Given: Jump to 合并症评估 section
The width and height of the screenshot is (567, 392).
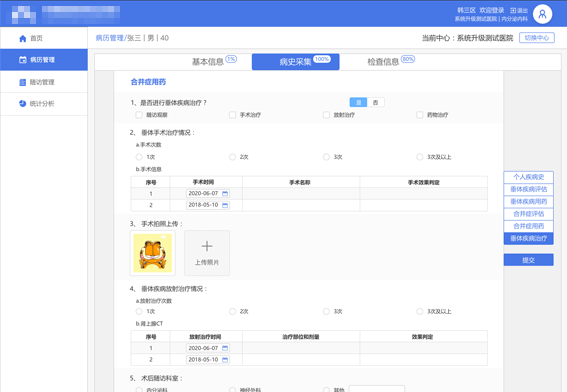Looking at the screenshot, I should [x=528, y=214].
